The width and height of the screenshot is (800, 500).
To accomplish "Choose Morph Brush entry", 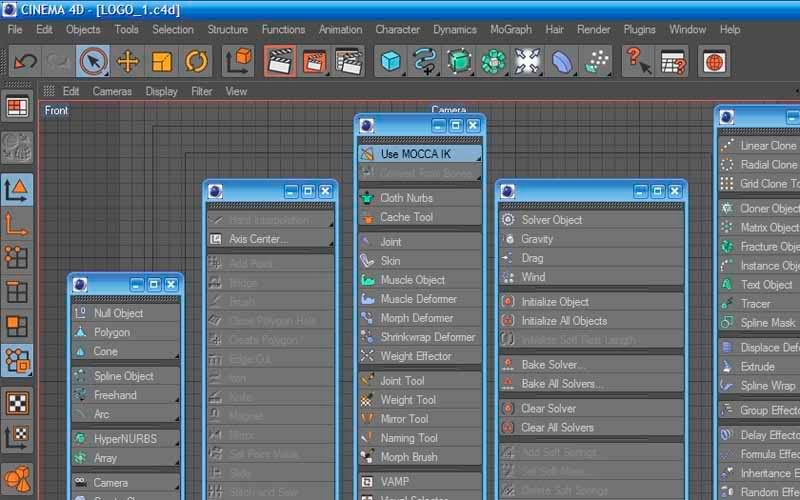I will (419, 457).
